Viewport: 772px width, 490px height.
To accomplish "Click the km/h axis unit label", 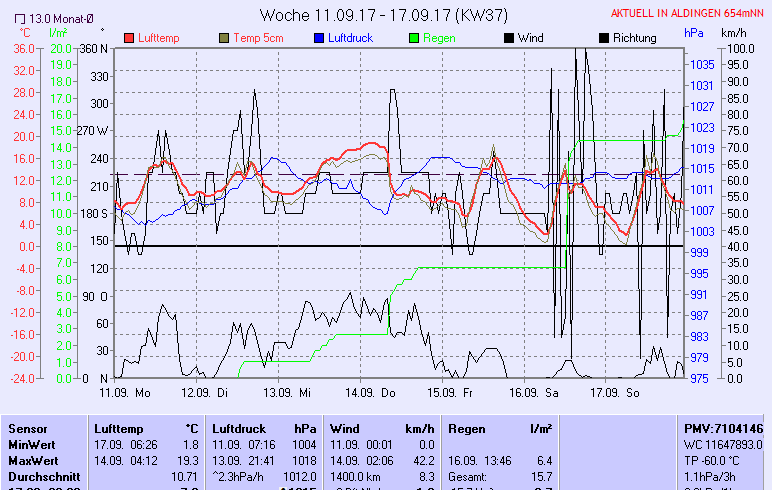I will coord(734,33).
